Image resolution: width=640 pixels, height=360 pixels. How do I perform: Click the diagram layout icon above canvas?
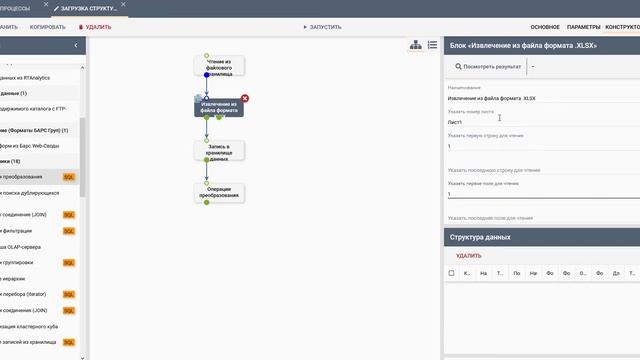416,45
